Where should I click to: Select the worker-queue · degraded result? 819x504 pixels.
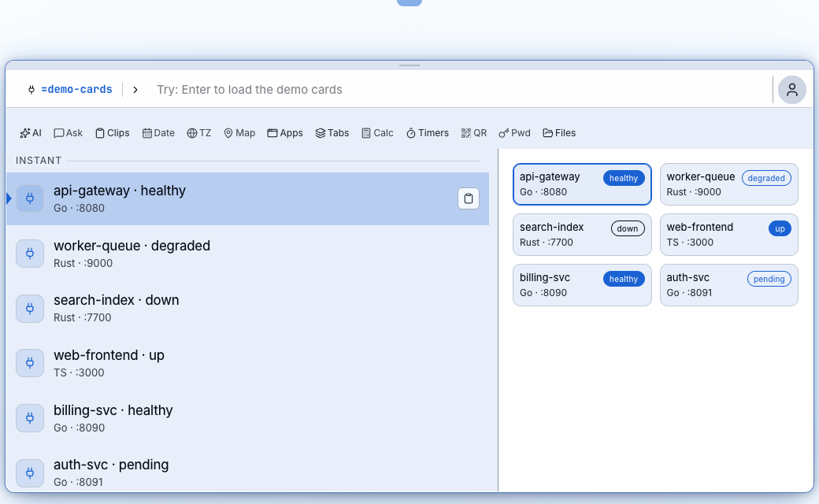click(247, 254)
